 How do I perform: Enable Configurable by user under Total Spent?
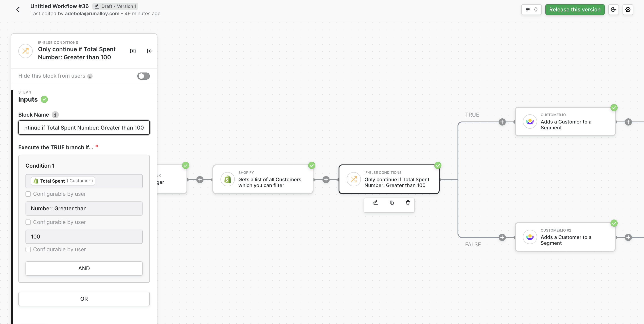(28, 194)
